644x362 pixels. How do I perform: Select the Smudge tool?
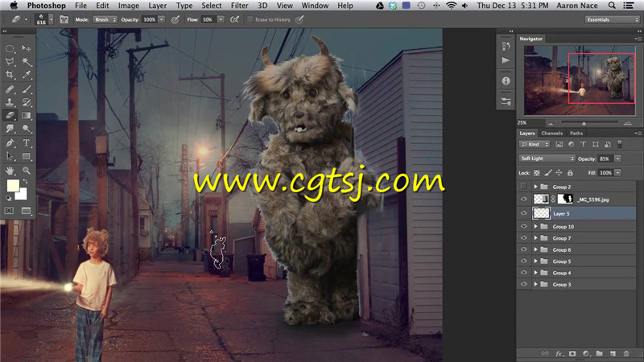(x=10, y=129)
